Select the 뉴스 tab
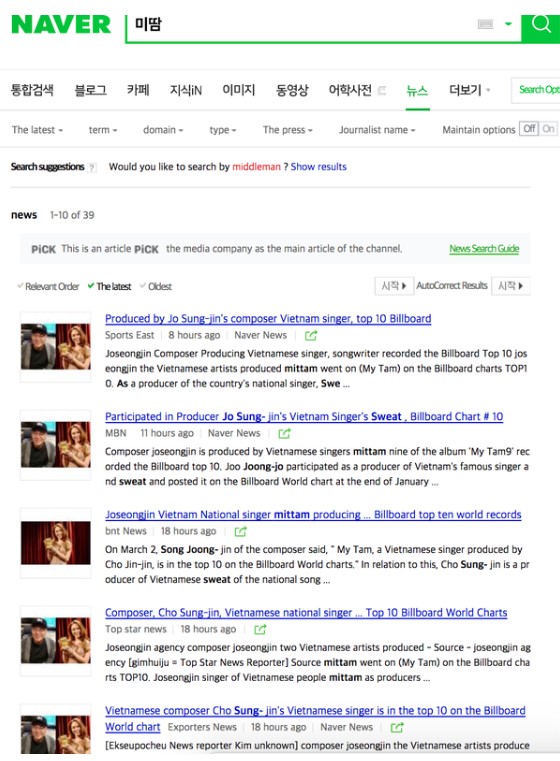 (x=417, y=90)
